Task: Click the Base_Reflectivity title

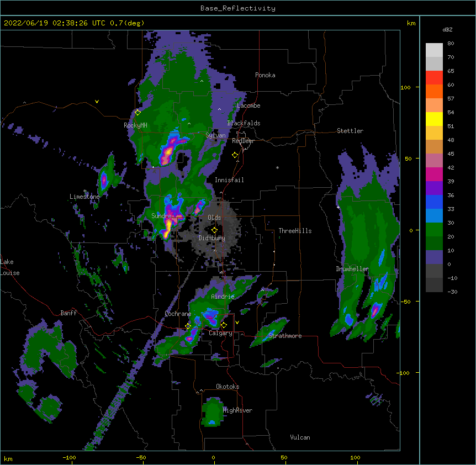Action: (237, 8)
